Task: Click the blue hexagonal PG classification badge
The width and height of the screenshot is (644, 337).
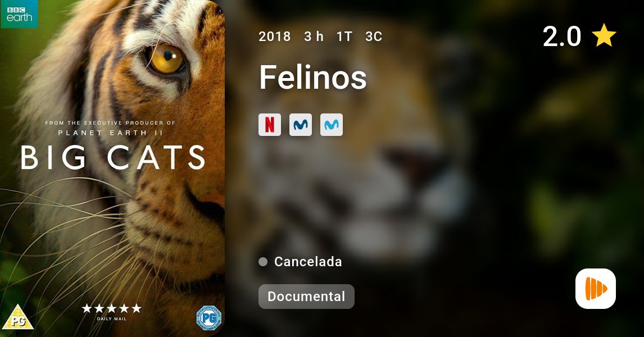Action: point(208,318)
